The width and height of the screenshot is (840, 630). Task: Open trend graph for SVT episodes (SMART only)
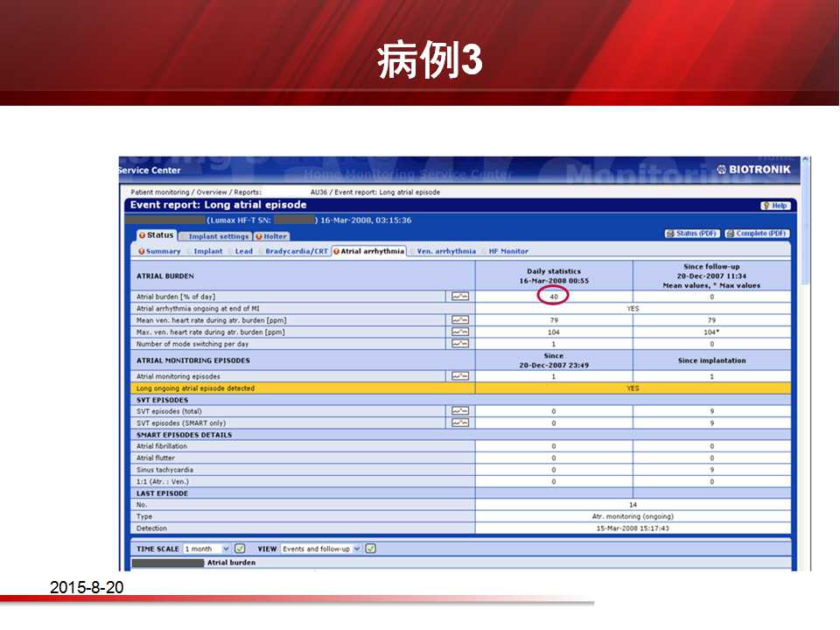tap(459, 423)
